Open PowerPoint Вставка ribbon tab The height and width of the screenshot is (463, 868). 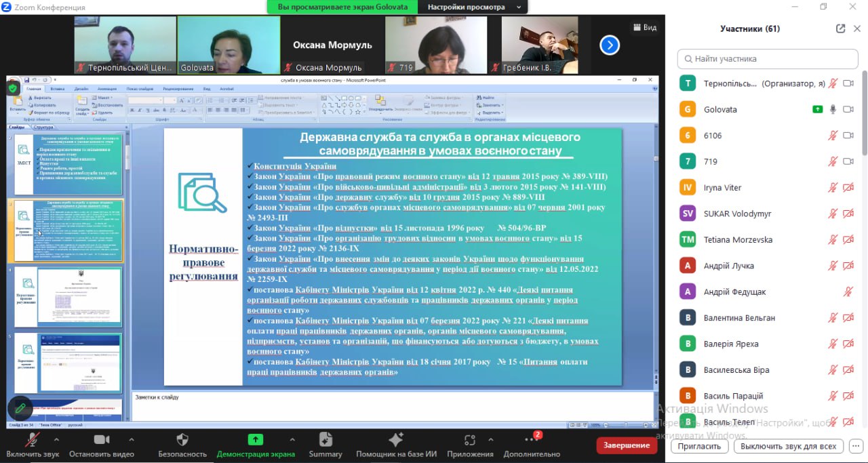pyautogui.click(x=58, y=89)
